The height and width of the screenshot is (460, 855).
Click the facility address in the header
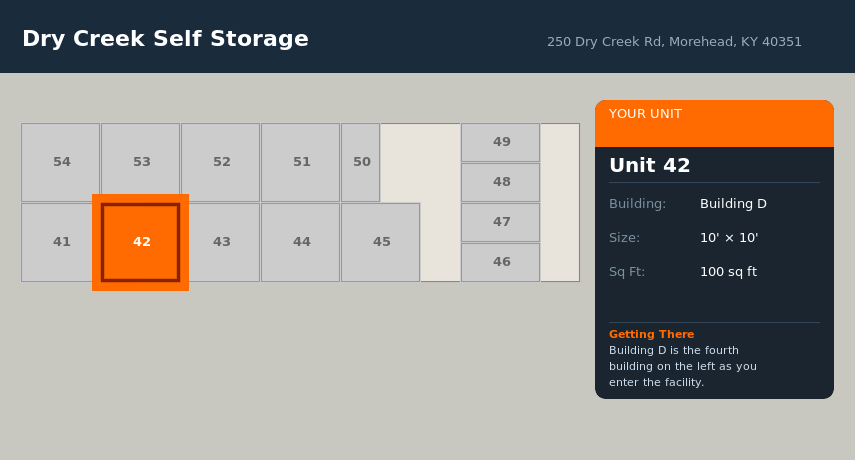tap(674, 42)
